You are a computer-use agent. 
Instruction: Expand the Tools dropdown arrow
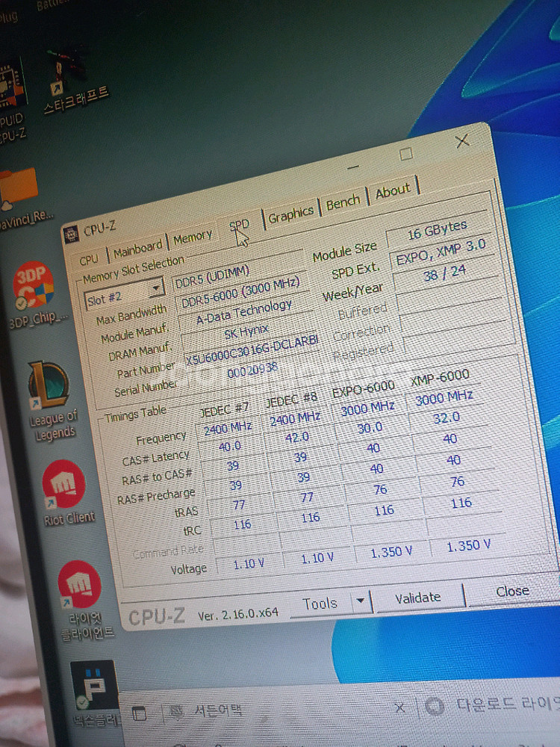[361, 601]
